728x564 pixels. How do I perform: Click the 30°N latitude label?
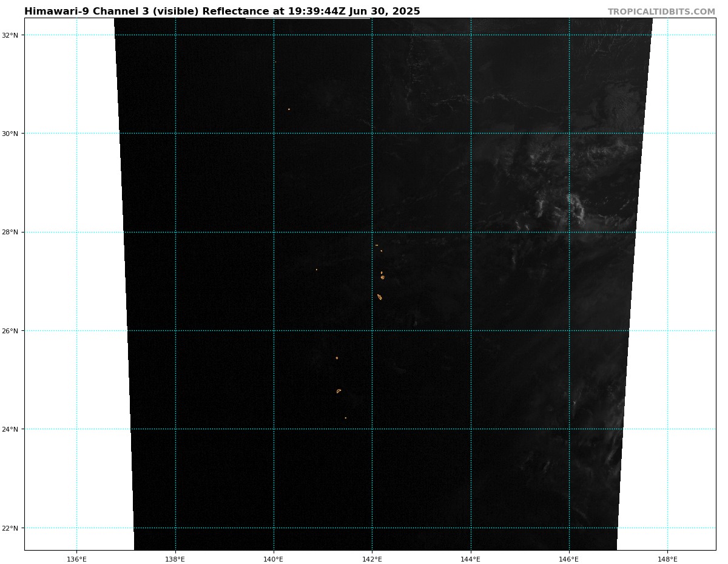(11, 134)
